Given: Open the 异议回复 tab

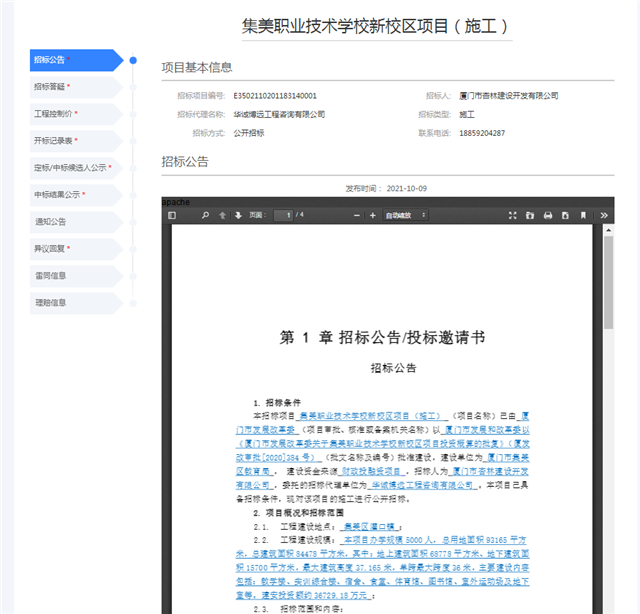Looking at the screenshot, I should (x=76, y=249).
